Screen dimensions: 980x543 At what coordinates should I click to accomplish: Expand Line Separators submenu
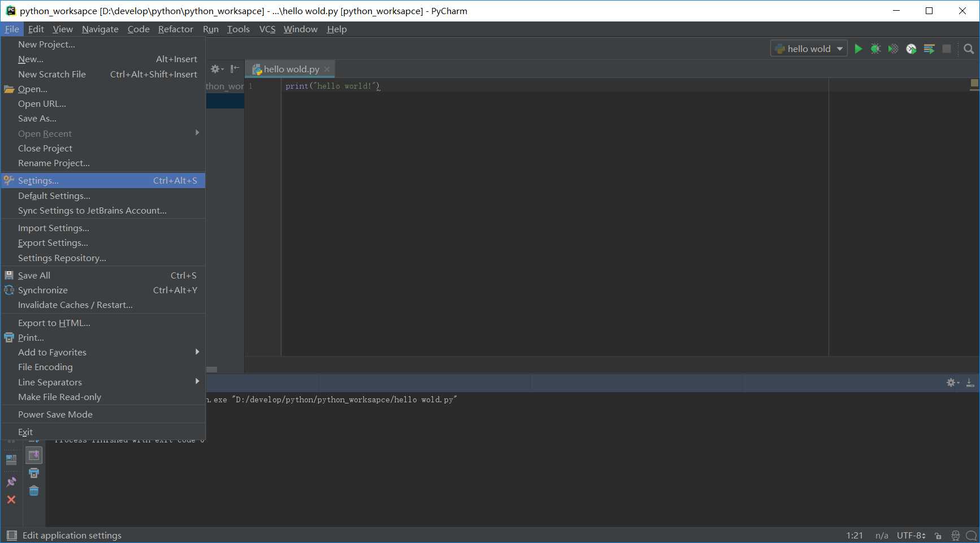tap(103, 382)
